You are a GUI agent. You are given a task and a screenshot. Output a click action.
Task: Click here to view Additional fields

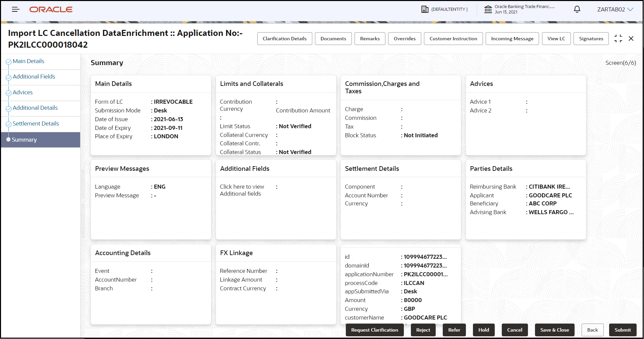point(242,190)
